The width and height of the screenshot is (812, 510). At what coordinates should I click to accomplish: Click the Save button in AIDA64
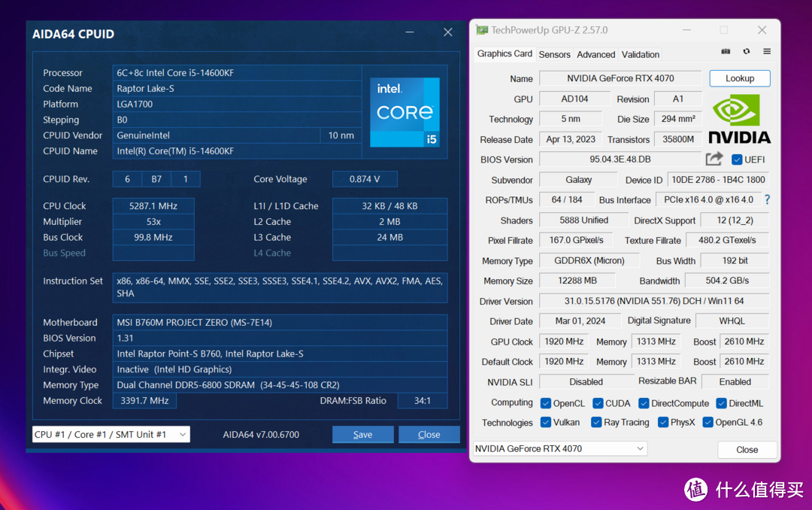tap(362, 434)
